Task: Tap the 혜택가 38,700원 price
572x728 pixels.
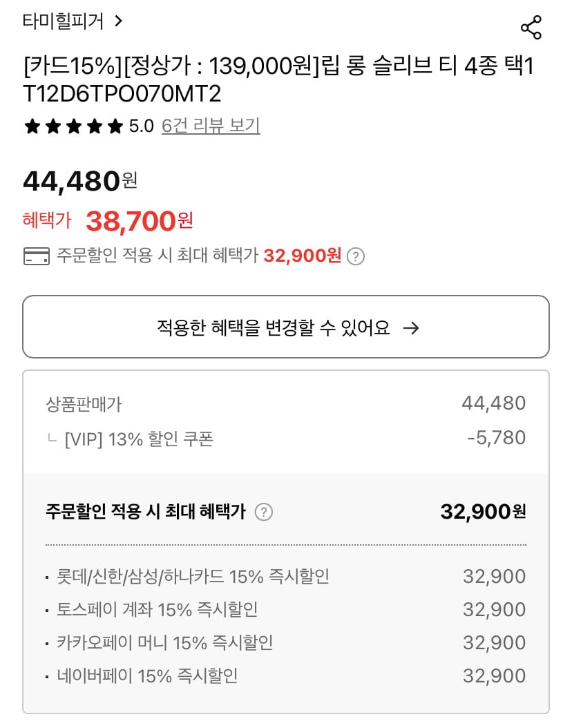Action: point(138,221)
